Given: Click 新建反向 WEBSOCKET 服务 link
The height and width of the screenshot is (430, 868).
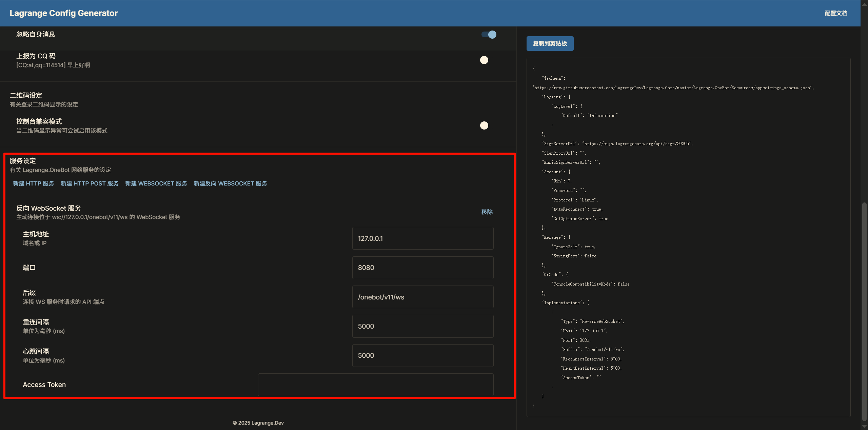Looking at the screenshot, I should coord(230,183).
